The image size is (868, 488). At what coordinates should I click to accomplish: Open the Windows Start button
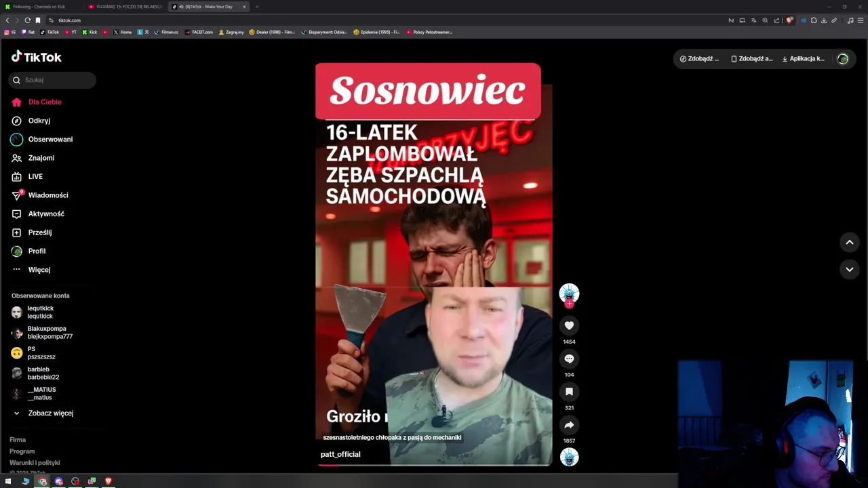pyautogui.click(x=9, y=481)
